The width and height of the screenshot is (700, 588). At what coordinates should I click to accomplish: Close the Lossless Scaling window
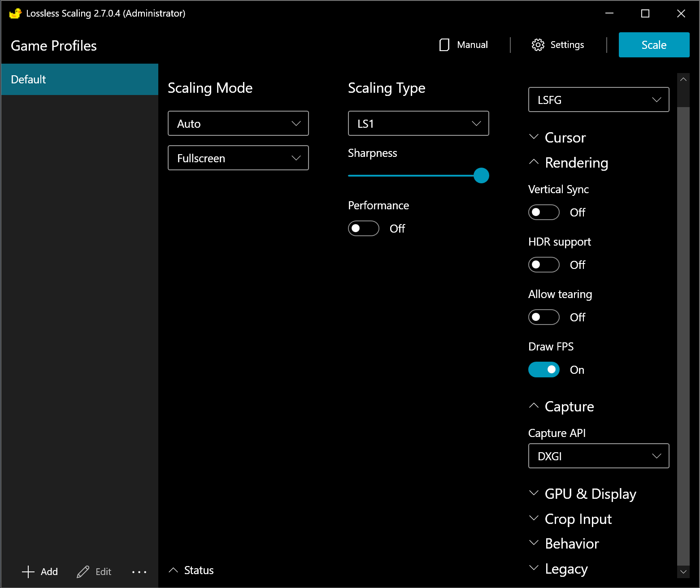[681, 13]
